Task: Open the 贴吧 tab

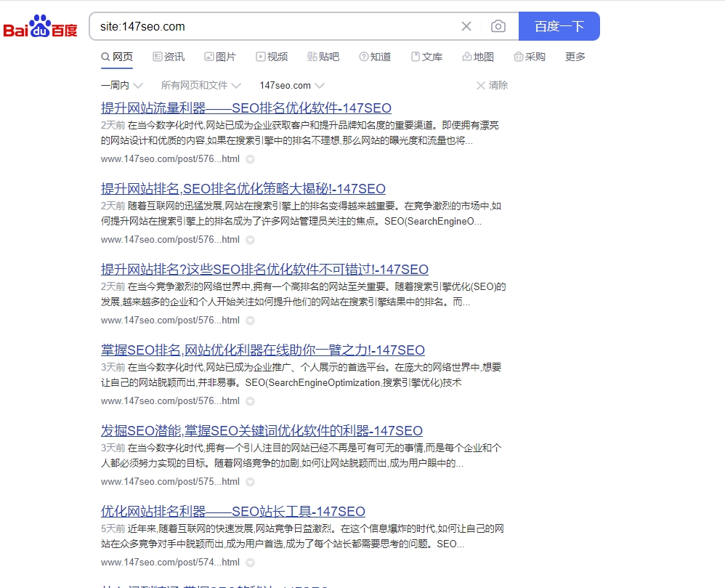Action: 324,57
